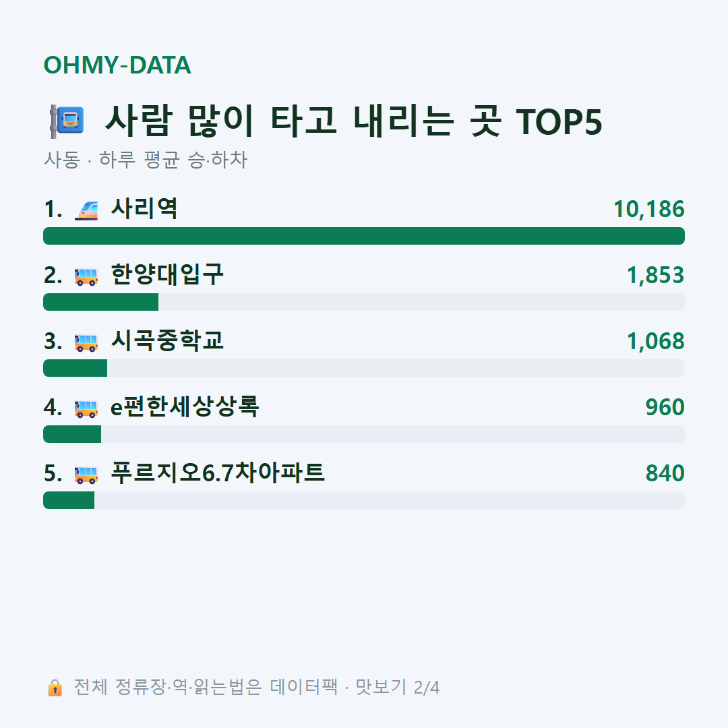The width and height of the screenshot is (728, 728).
Task: Select the 한양대입구 stop name
Action: pyautogui.click(x=167, y=274)
